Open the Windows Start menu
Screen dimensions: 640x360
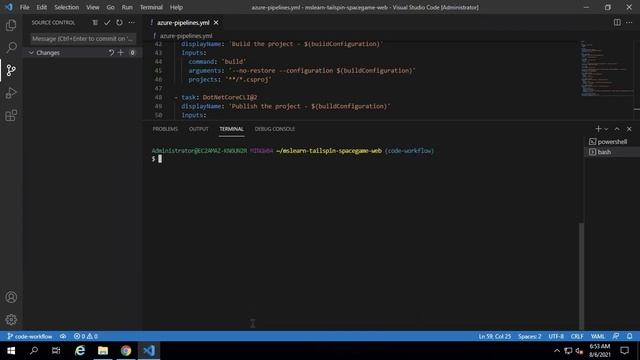point(11,351)
